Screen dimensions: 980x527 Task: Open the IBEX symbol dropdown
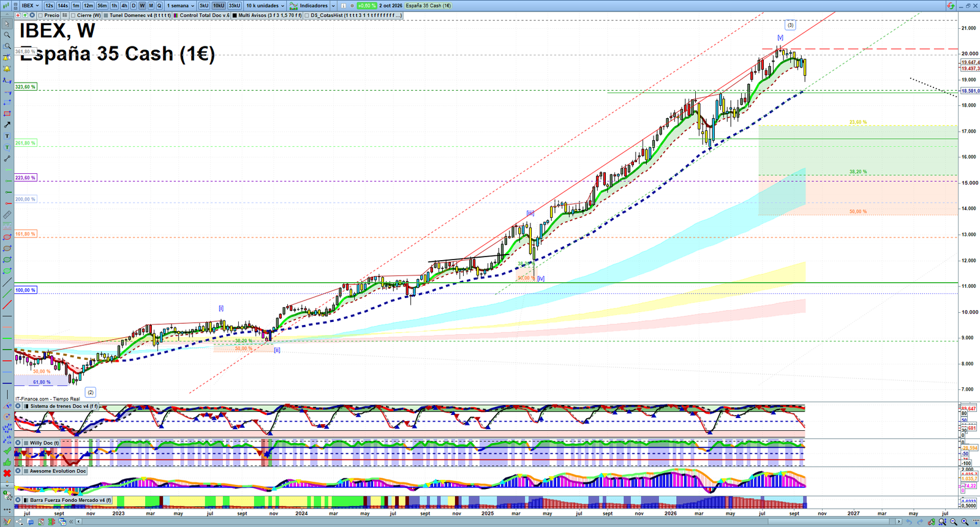pyautogui.click(x=31, y=6)
